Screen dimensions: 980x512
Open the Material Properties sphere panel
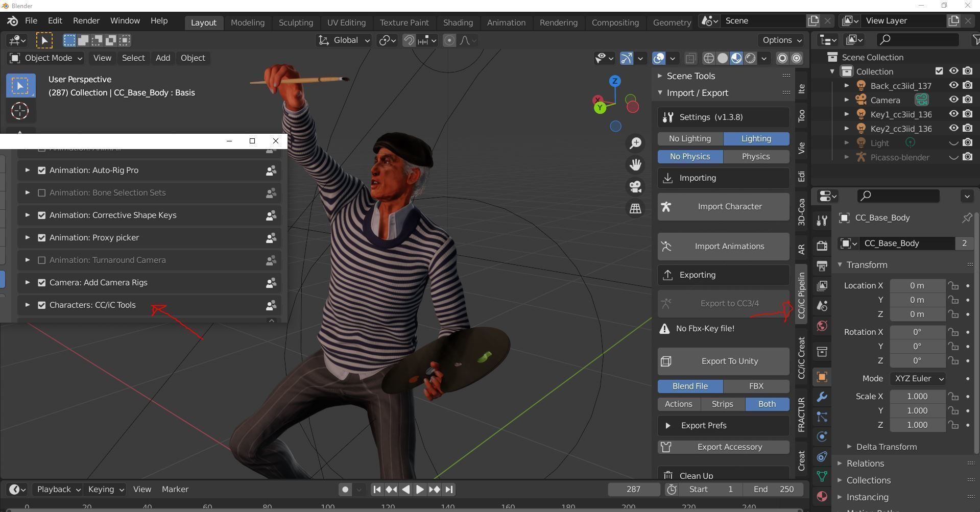click(822, 496)
